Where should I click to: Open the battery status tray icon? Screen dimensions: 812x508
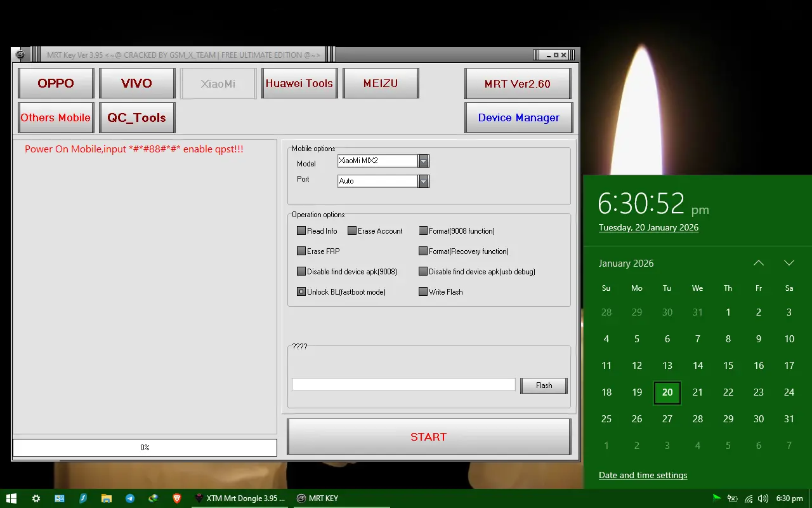point(733,498)
